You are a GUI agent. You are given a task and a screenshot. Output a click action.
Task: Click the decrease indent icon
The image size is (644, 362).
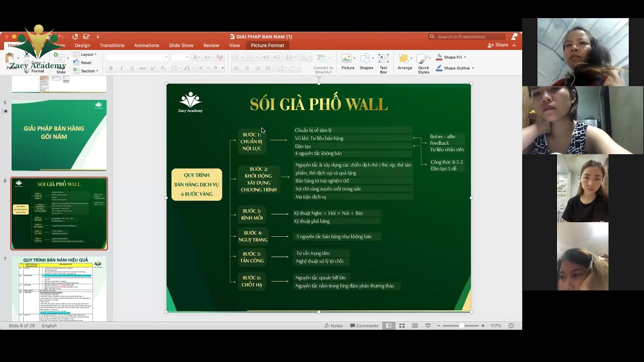(266, 57)
